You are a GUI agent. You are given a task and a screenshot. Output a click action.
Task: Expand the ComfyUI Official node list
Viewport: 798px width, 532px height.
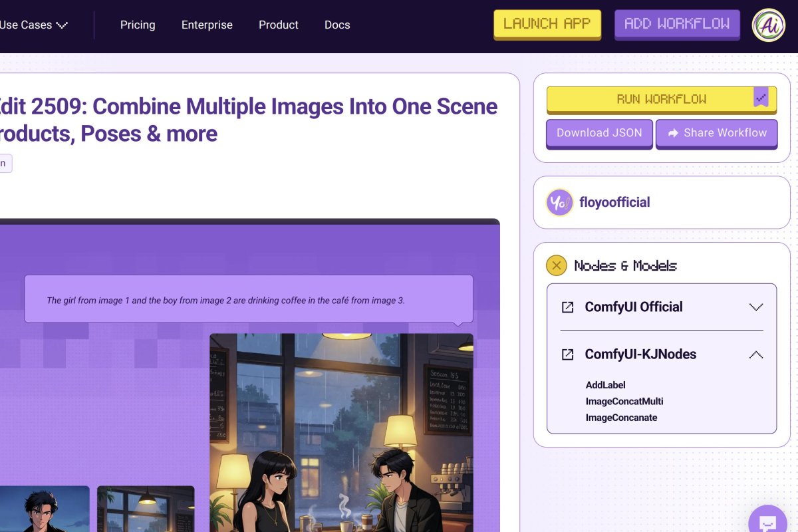click(x=756, y=307)
